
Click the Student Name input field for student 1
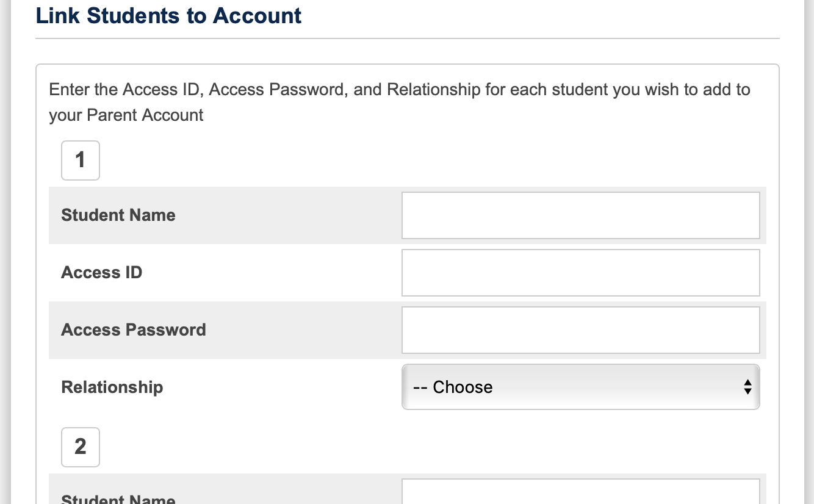click(x=580, y=215)
